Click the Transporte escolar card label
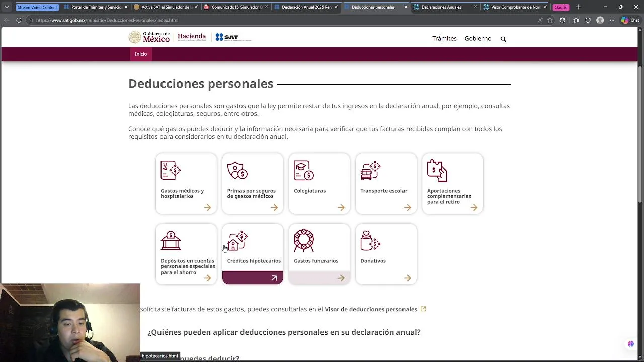Viewport: 644px width, 362px height. tap(384, 191)
